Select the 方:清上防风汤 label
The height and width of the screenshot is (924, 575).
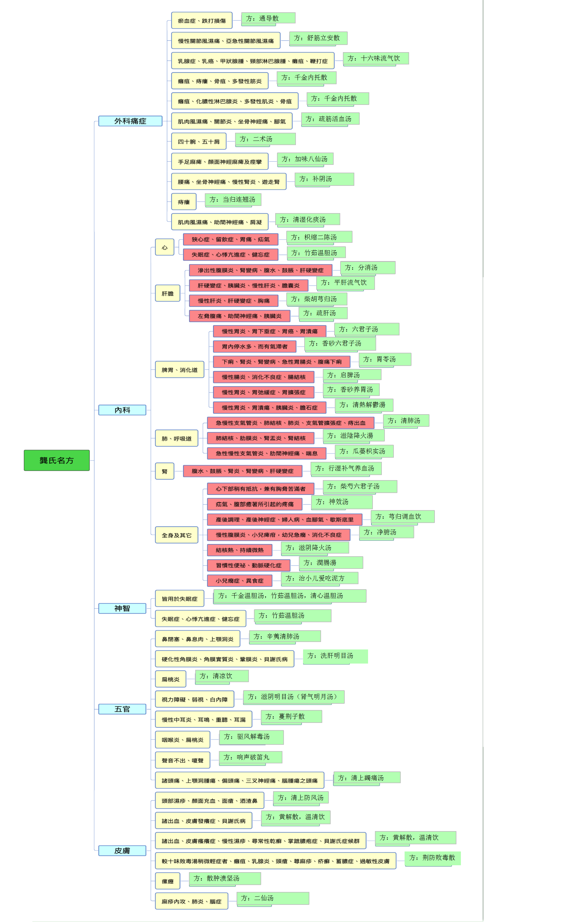301,798
